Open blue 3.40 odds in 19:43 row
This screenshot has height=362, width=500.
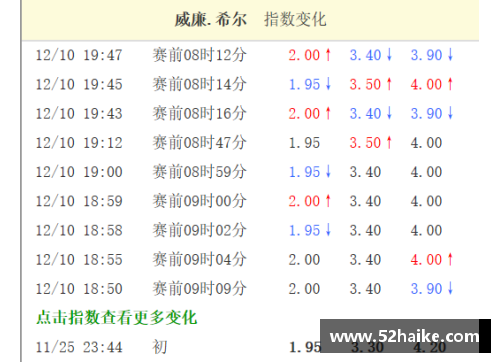(x=365, y=114)
